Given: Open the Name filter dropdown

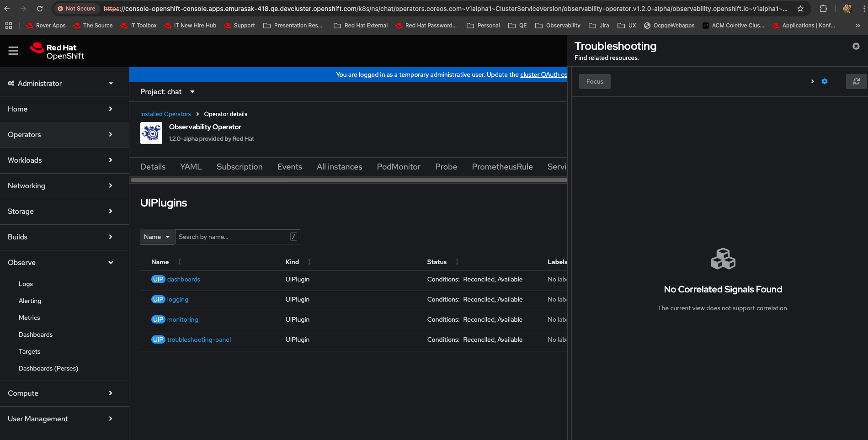Looking at the screenshot, I should click(x=157, y=237).
